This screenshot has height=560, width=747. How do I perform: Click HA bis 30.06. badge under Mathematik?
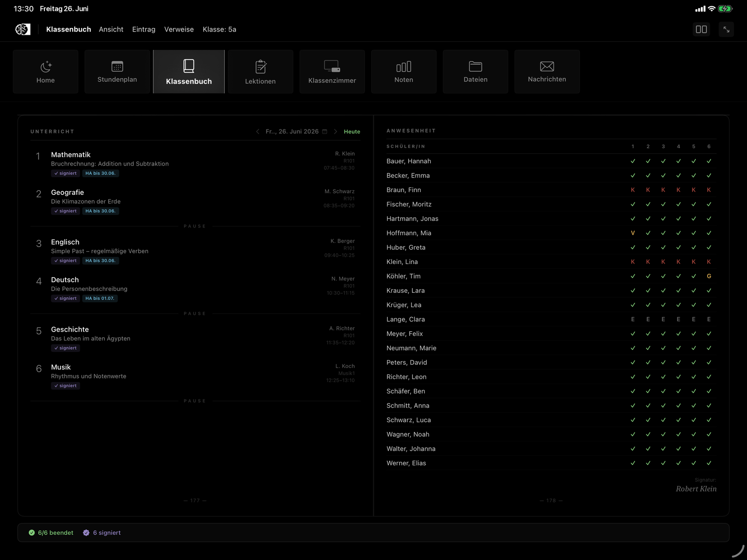point(101,173)
